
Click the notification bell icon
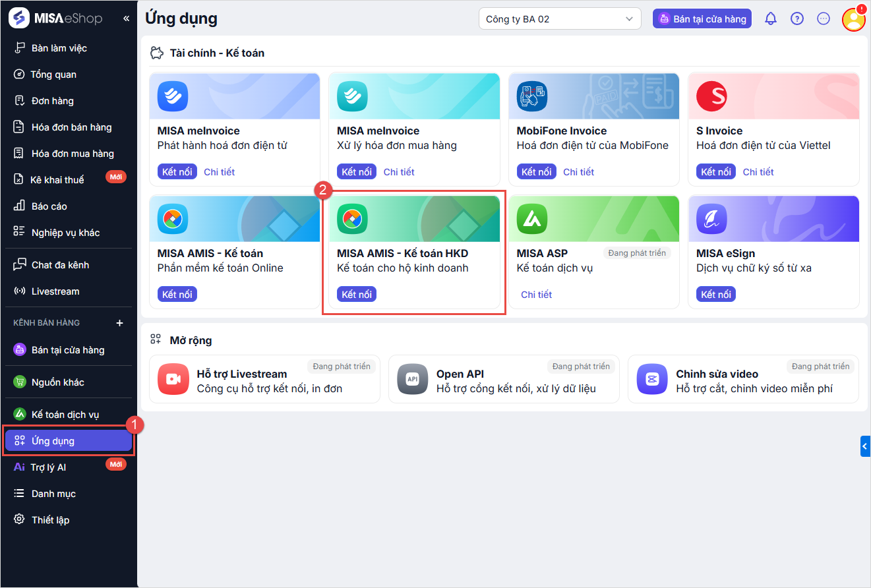770,19
